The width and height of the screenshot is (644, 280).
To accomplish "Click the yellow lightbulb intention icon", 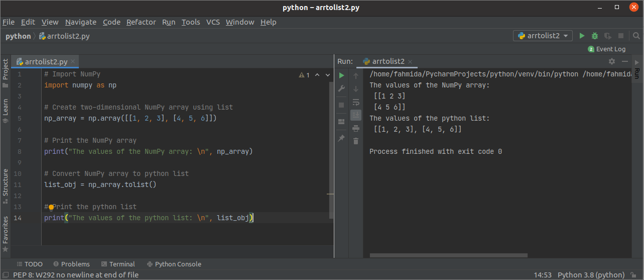I will coord(51,207).
